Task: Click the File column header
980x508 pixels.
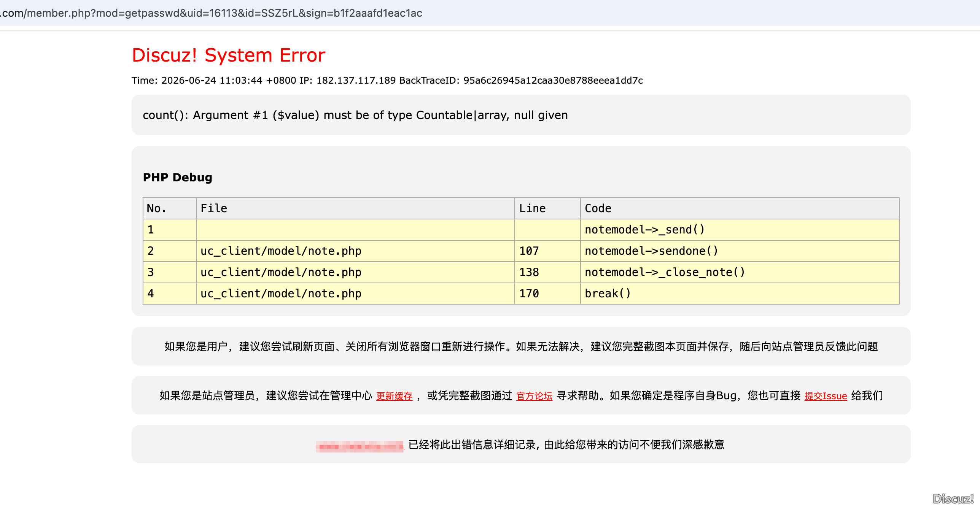Action: click(355, 208)
